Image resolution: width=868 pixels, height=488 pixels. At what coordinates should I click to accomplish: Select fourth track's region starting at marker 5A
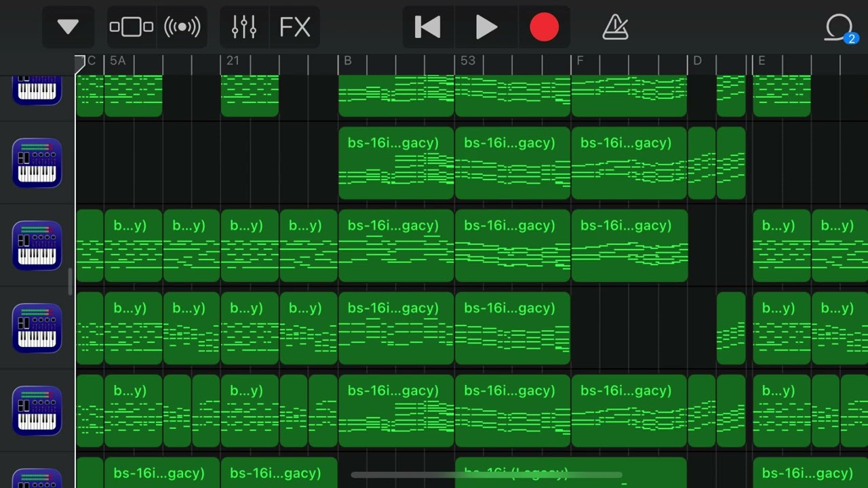click(x=134, y=328)
